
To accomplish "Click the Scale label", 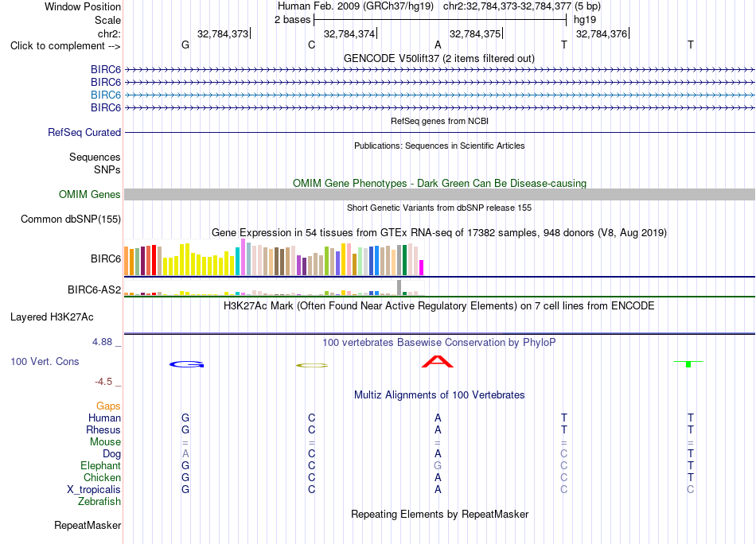I will point(108,20).
